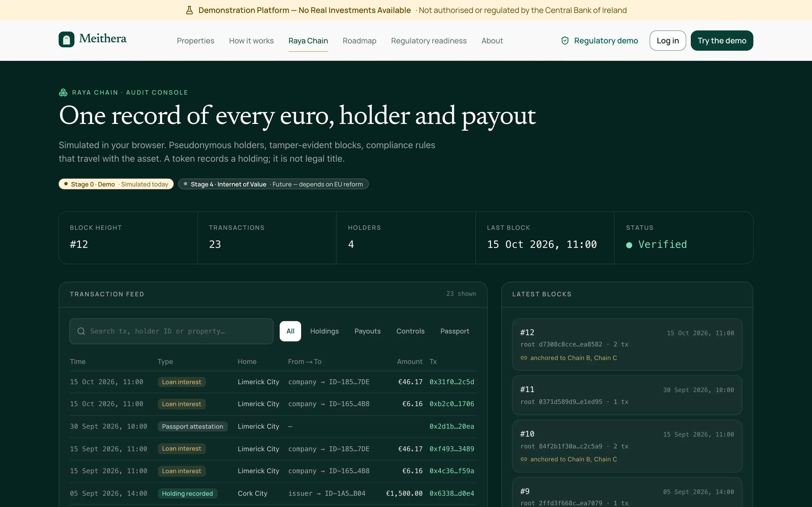Click the Raya Chain trefoil icon

pyautogui.click(x=63, y=93)
